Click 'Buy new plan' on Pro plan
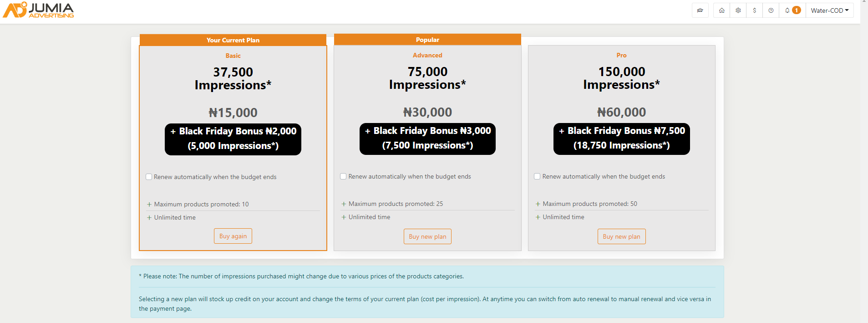The width and height of the screenshot is (868, 323). [x=621, y=236]
